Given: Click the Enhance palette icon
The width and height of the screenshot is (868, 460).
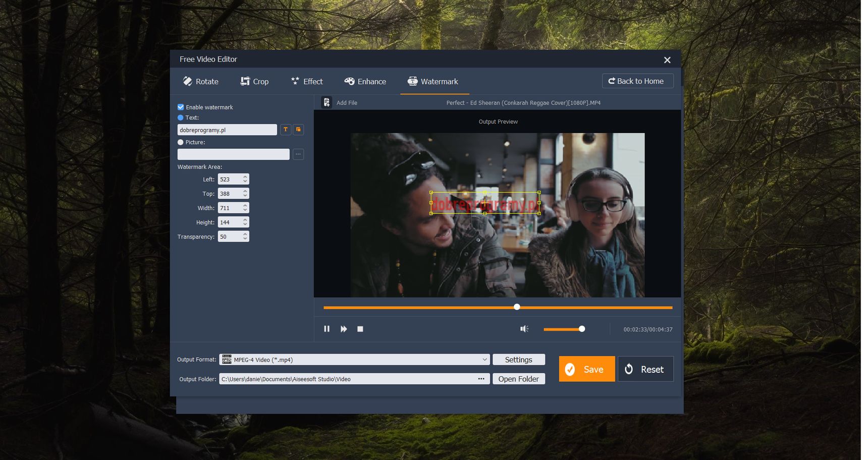Looking at the screenshot, I should pos(349,81).
